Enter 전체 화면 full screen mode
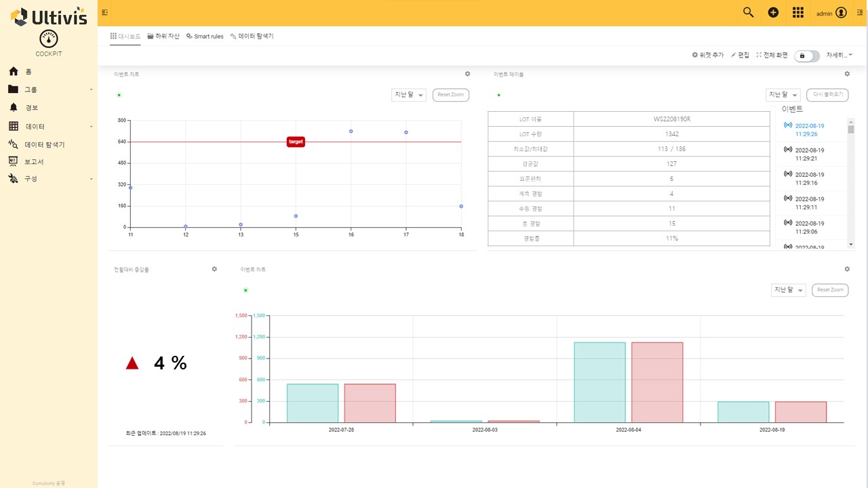868x488 pixels. (x=772, y=55)
